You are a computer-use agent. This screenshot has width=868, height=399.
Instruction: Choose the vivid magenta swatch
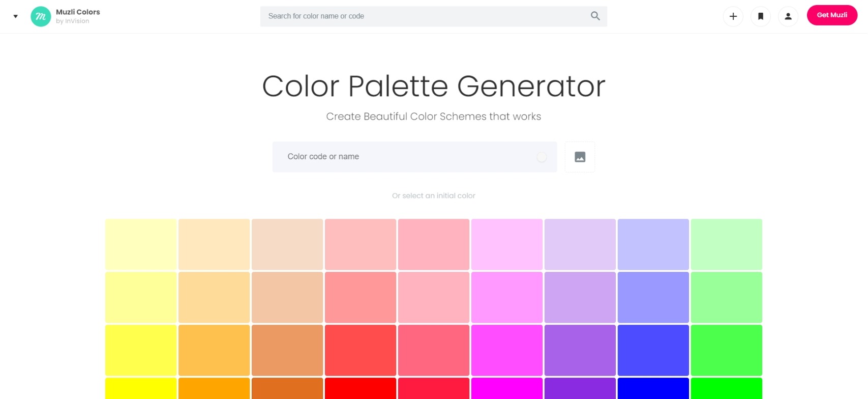coord(506,350)
